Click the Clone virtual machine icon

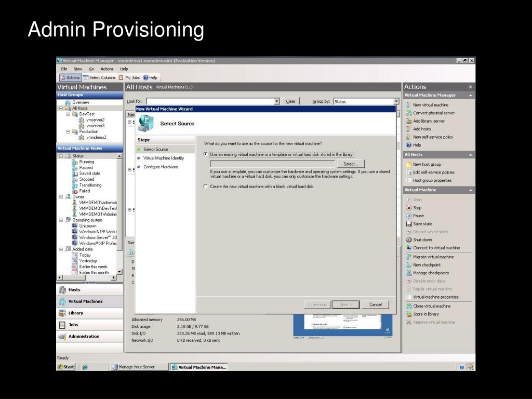[x=409, y=306]
